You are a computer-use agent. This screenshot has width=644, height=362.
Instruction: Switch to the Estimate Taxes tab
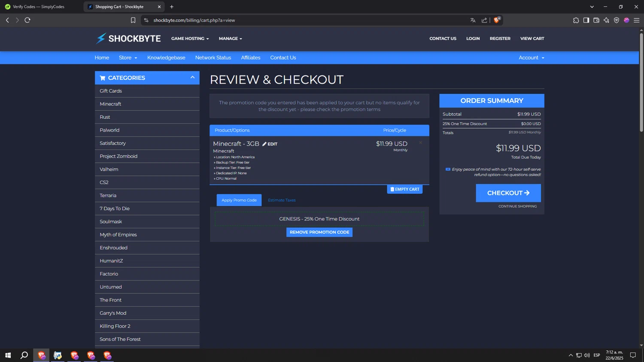point(282,200)
